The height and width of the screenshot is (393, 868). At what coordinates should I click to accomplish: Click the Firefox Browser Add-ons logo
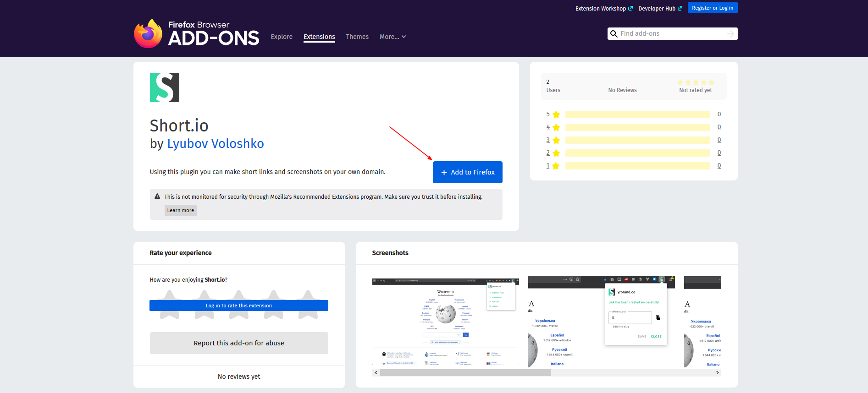(x=196, y=33)
